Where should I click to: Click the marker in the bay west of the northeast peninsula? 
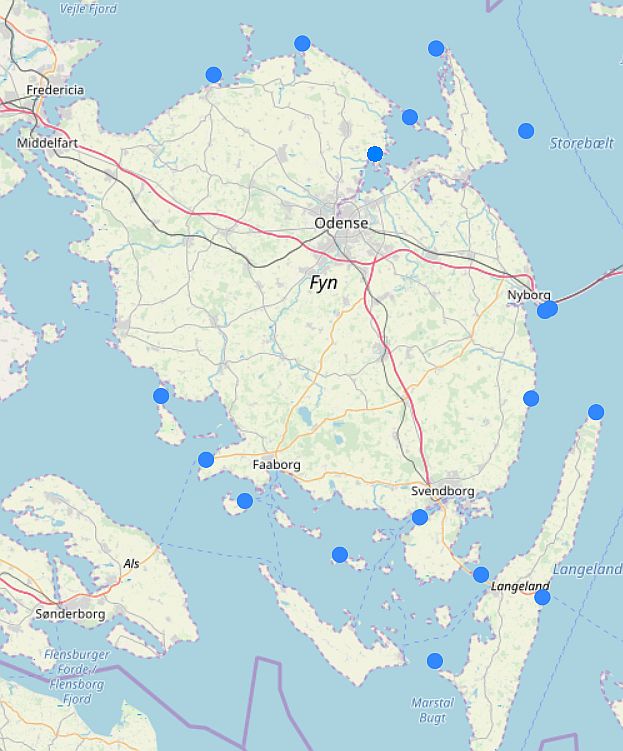click(x=410, y=117)
